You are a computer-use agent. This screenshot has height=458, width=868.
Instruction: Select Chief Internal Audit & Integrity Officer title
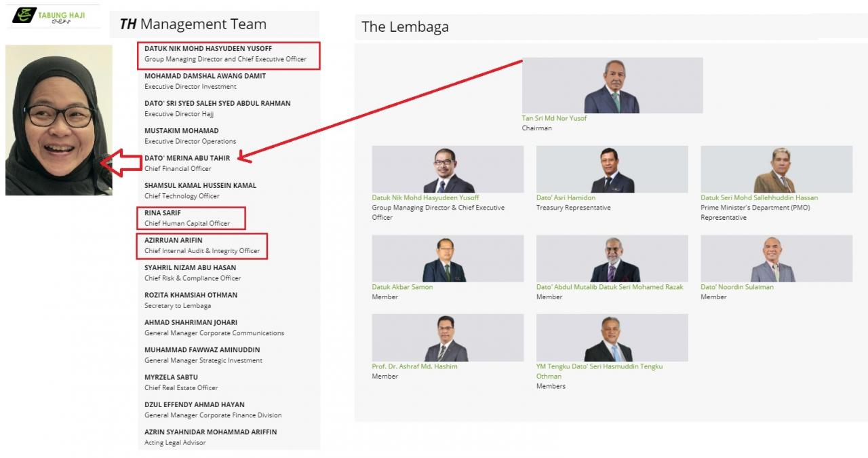[x=202, y=251]
